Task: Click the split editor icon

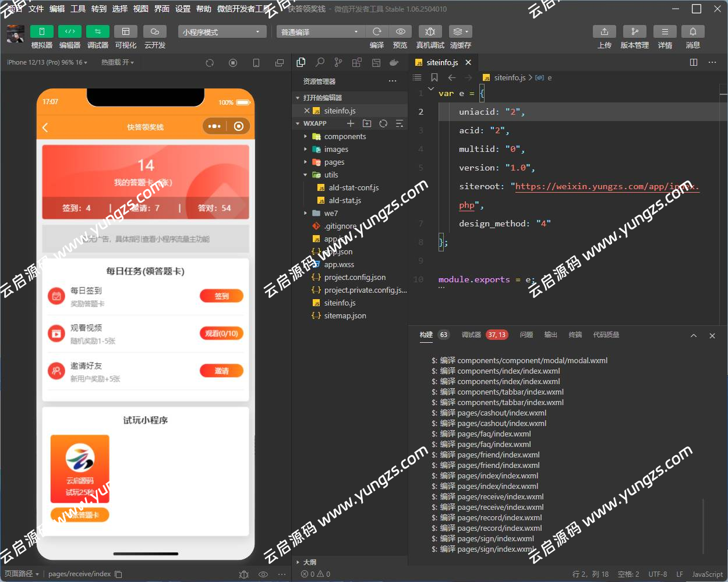Action: tap(694, 62)
